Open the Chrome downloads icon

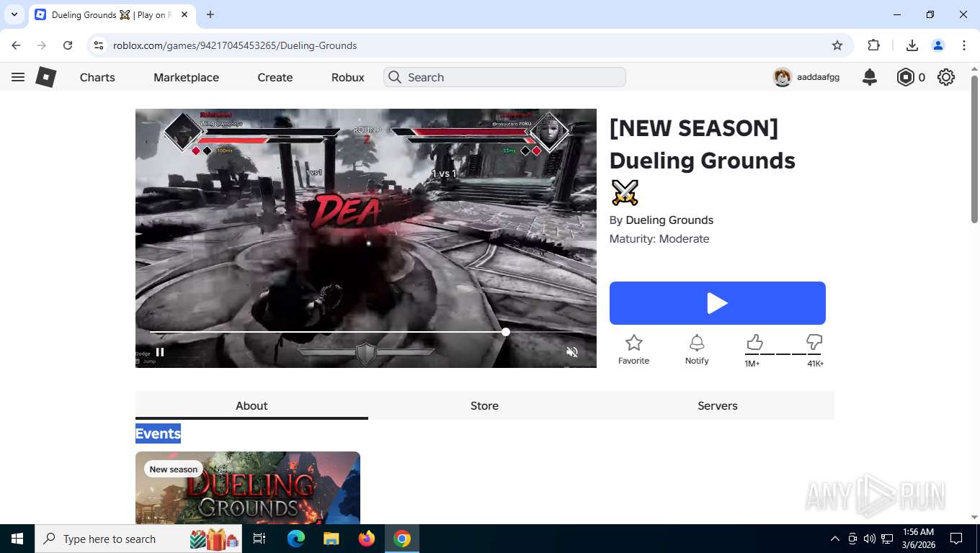[912, 45]
